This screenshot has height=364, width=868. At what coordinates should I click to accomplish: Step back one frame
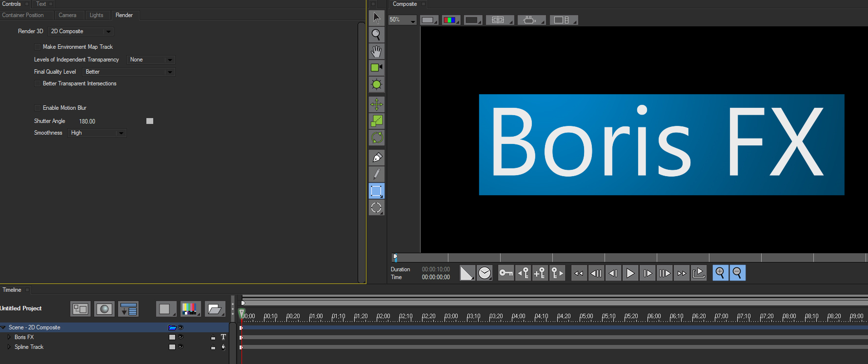click(613, 273)
